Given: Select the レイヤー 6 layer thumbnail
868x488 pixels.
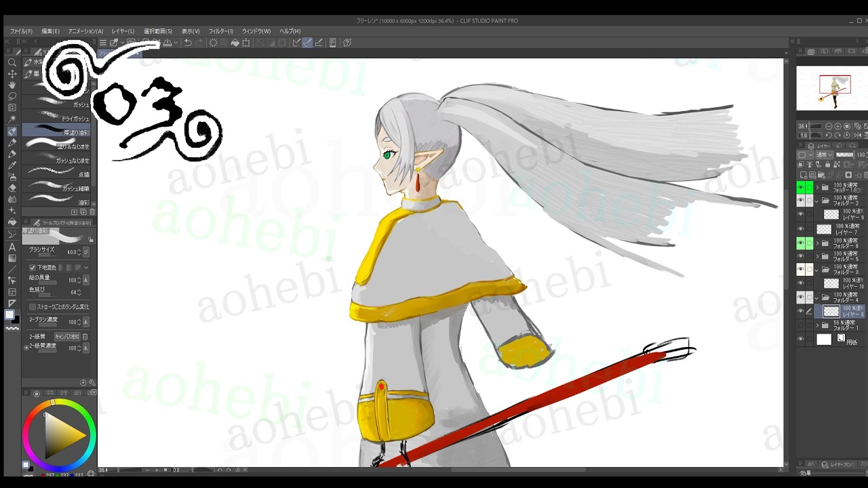Looking at the screenshot, I should coord(831,311).
